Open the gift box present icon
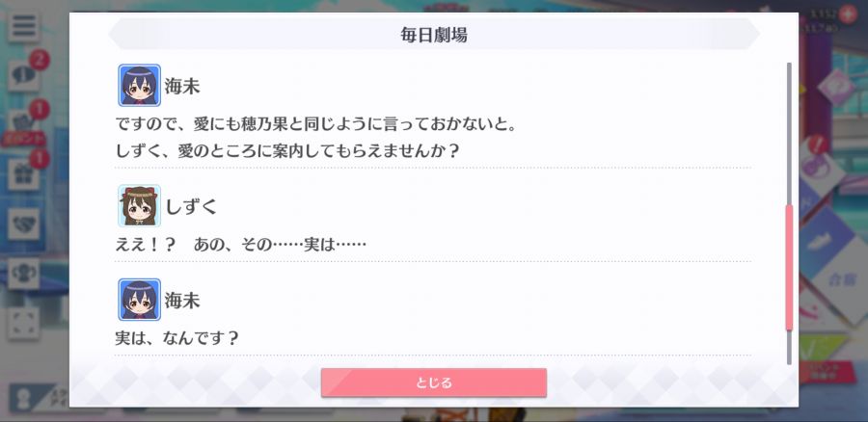The image size is (868, 422). [23, 174]
